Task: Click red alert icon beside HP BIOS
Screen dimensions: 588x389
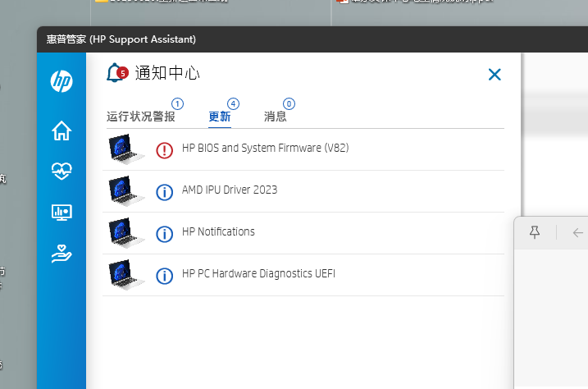Action: 165,149
